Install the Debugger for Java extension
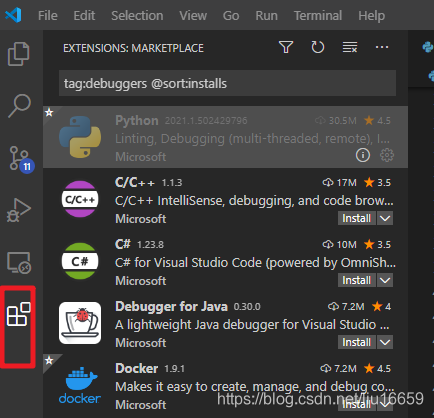Image resolution: width=434 pixels, height=418 pixels. (x=357, y=342)
